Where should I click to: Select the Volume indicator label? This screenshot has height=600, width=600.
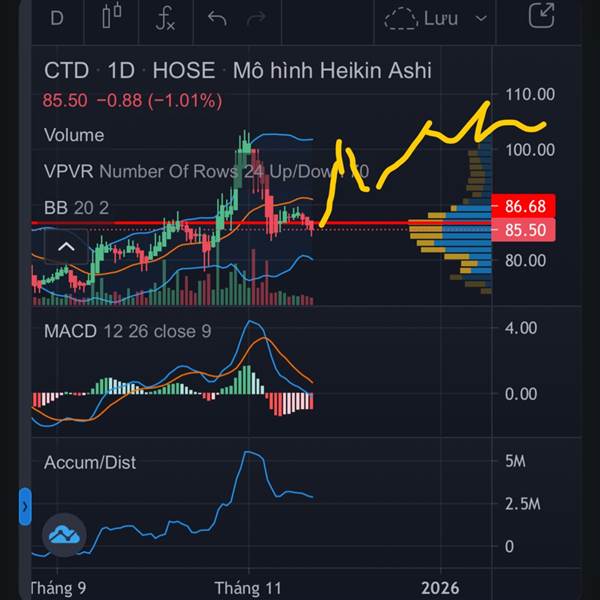[74, 135]
